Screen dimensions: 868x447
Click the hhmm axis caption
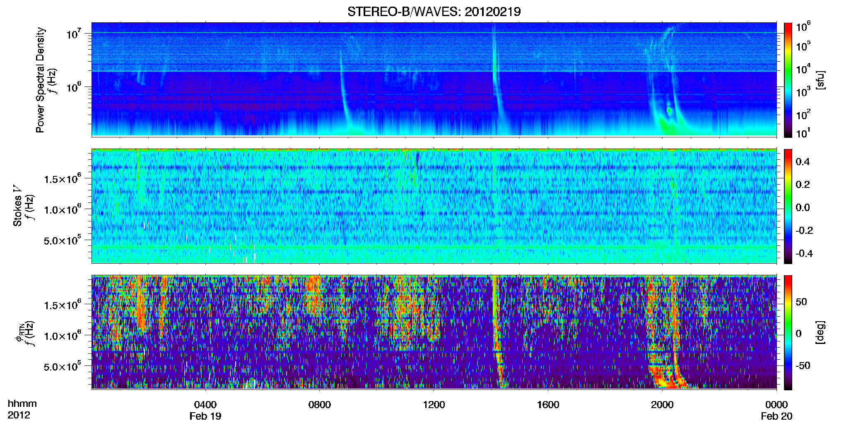[22, 404]
